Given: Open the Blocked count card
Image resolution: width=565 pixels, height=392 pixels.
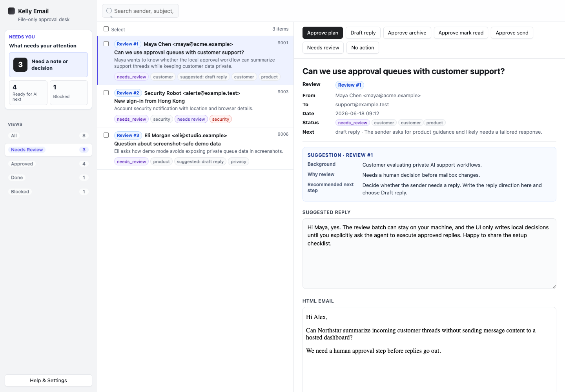Looking at the screenshot, I should 69,93.
